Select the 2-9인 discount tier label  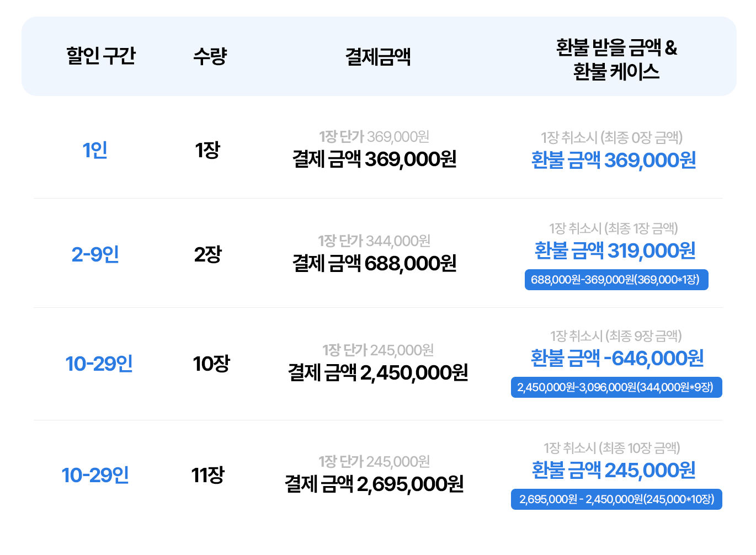click(95, 254)
